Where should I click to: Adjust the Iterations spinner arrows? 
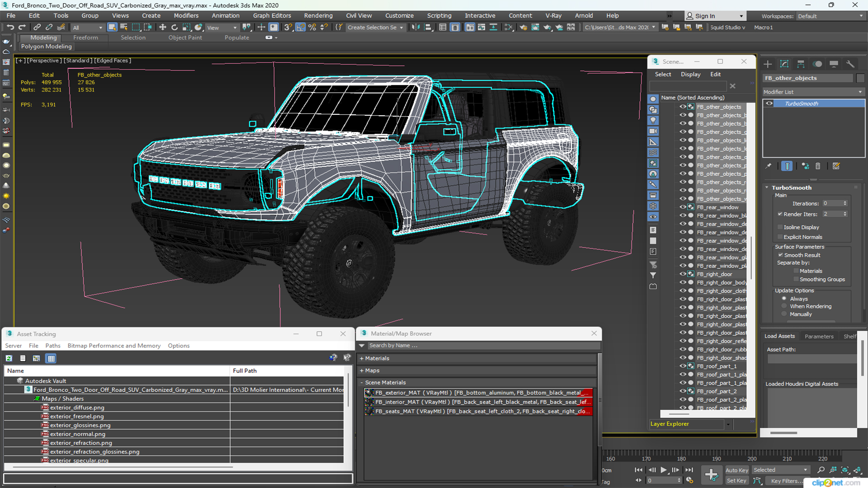pos(845,203)
